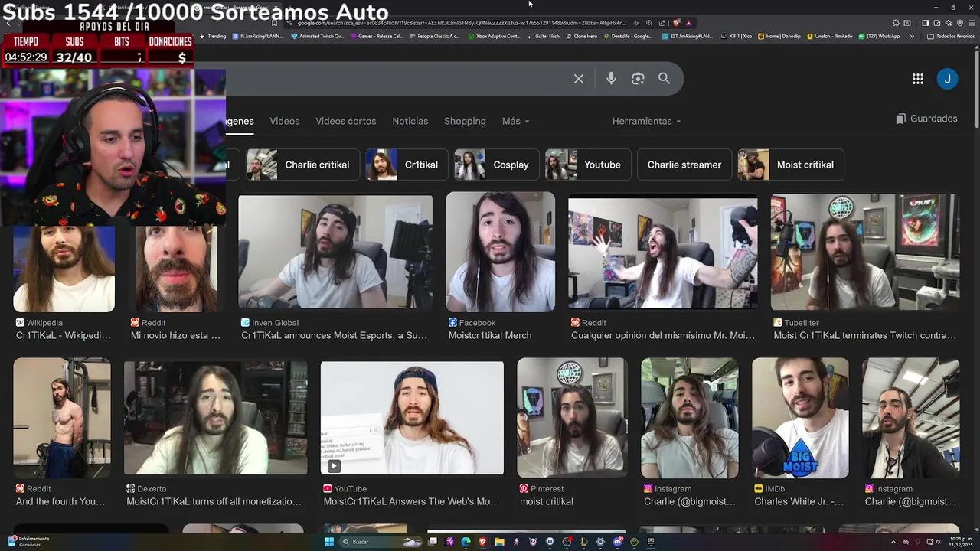Screen dimensions: 980x551
Task: Click the browser address bar URL
Action: (461, 23)
